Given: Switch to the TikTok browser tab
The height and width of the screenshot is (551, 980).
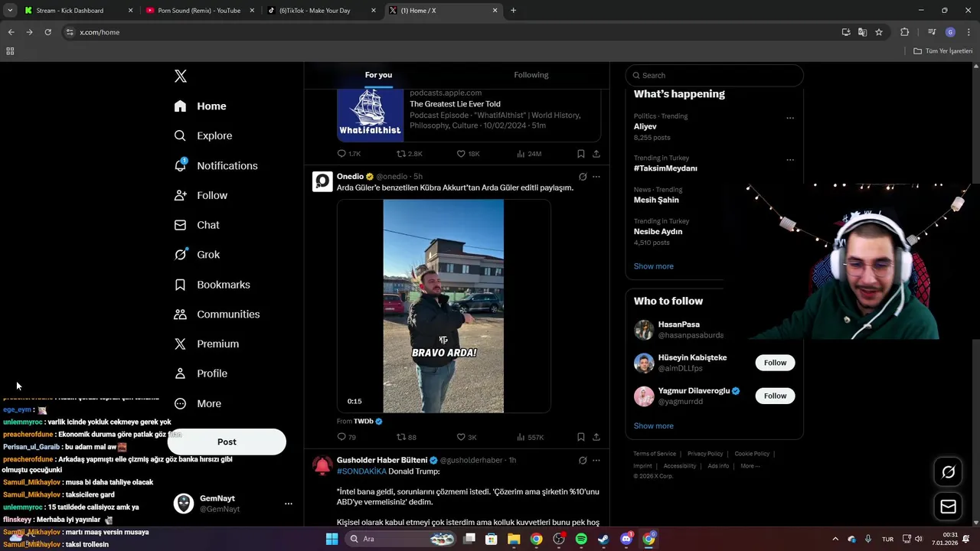Looking at the screenshot, I should point(322,11).
